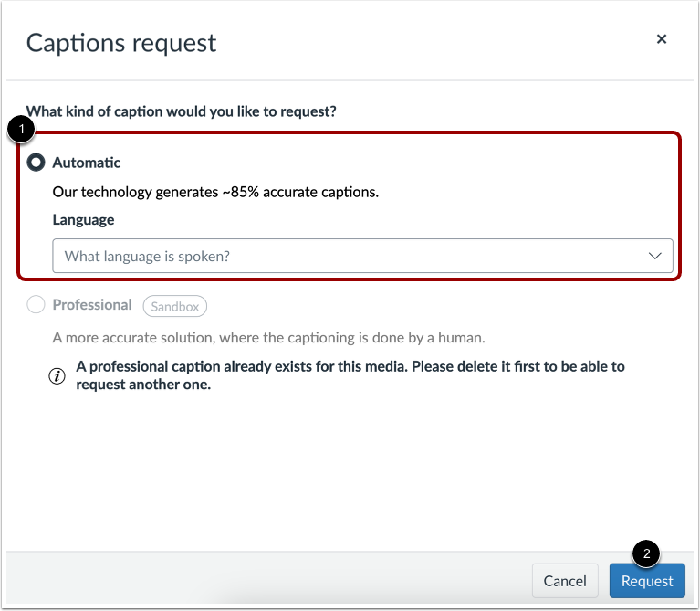Click the 85% accurate captions description
The height and width of the screenshot is (611, 700).
pyautogui.click(x=215, y=192)
